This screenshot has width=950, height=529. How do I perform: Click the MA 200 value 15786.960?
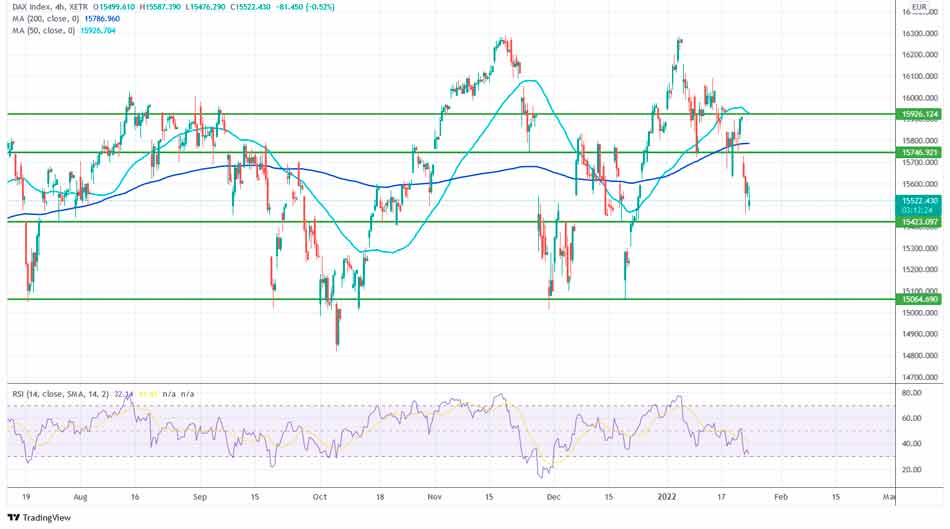tap(102, 19)
